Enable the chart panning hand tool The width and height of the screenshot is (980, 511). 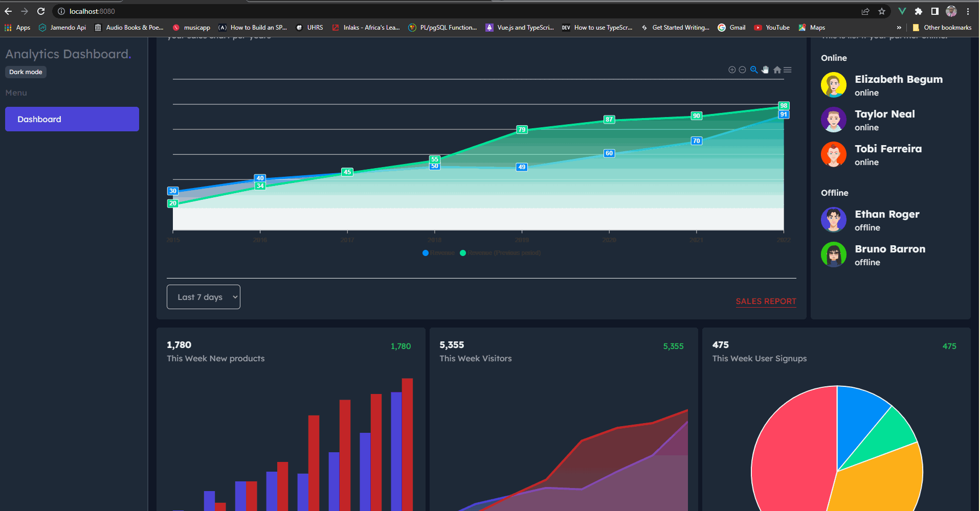pyautogui.click(x=765, y=70)
